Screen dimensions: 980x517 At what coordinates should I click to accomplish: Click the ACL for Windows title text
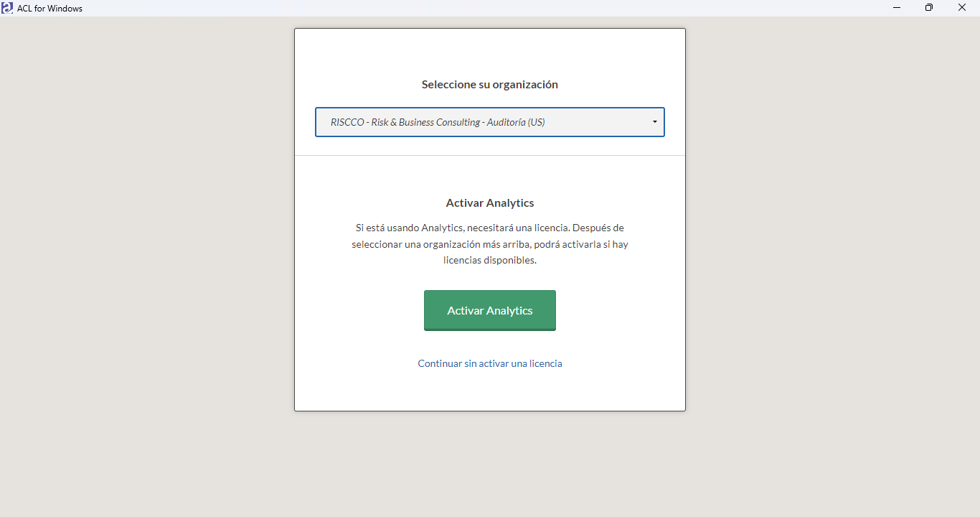[x=50, y=9]
